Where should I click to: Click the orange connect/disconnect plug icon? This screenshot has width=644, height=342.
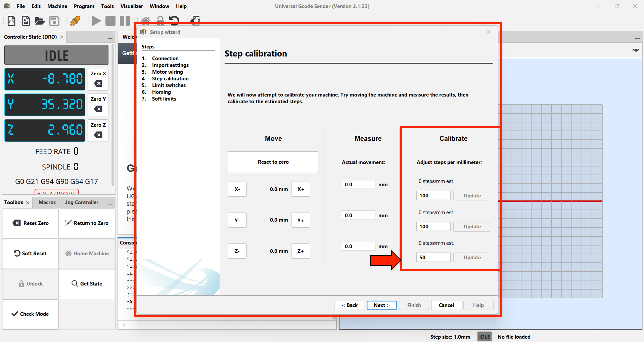tap(75, 21)
